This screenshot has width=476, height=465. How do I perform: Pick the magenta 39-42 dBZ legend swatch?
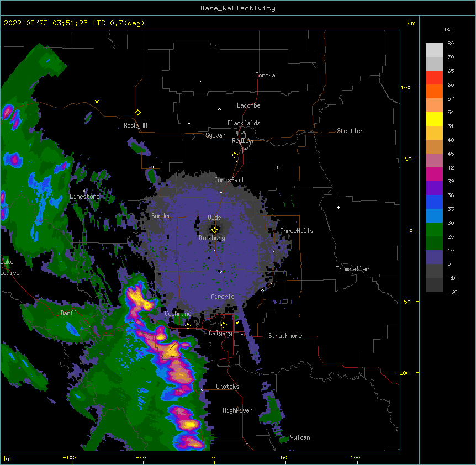click(434, 174)
